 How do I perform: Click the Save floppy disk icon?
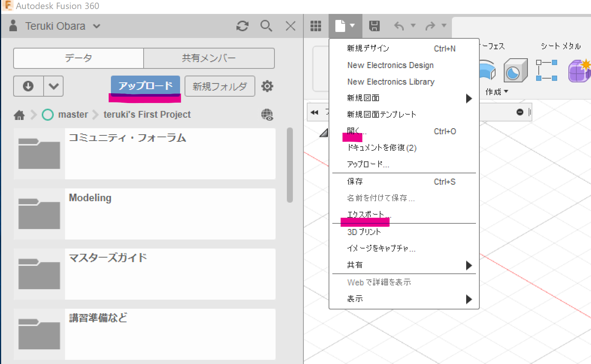[374, 26]
